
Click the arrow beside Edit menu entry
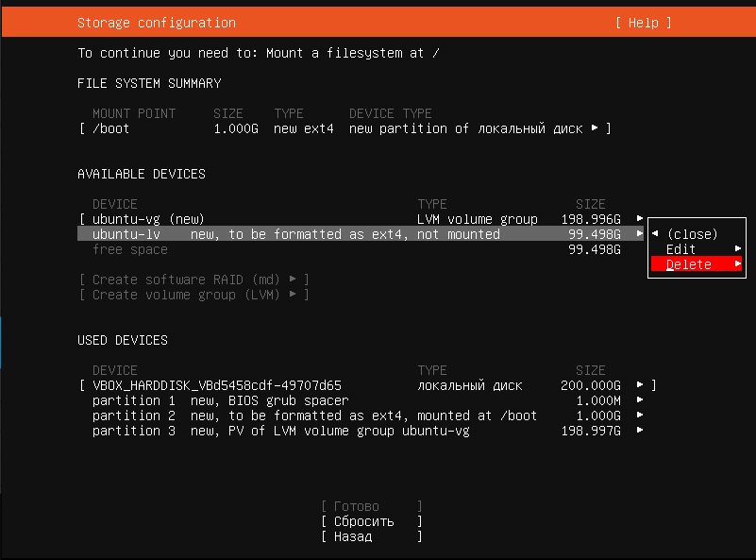pos(738,249)
